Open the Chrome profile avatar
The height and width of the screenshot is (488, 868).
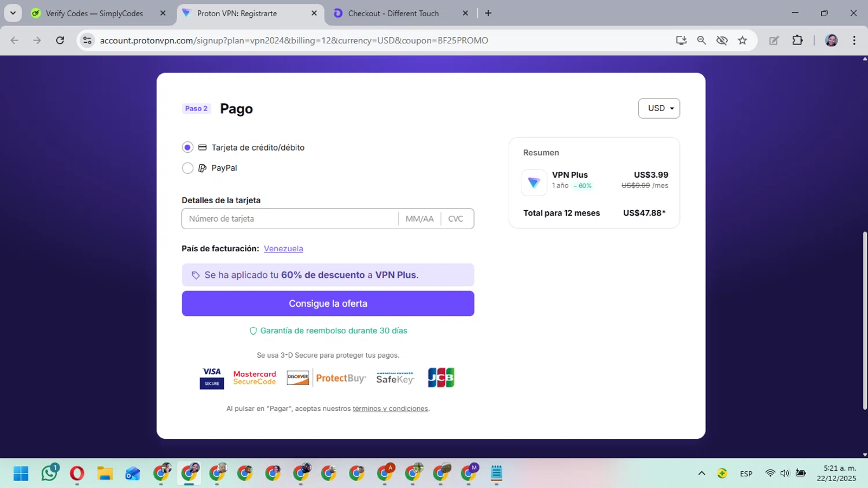tap(832, 41)
